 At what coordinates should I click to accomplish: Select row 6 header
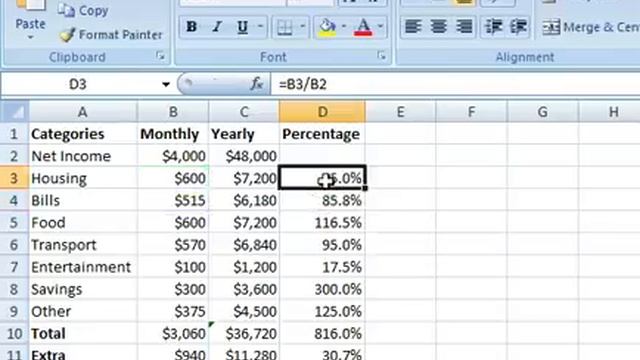click(14, 245)
